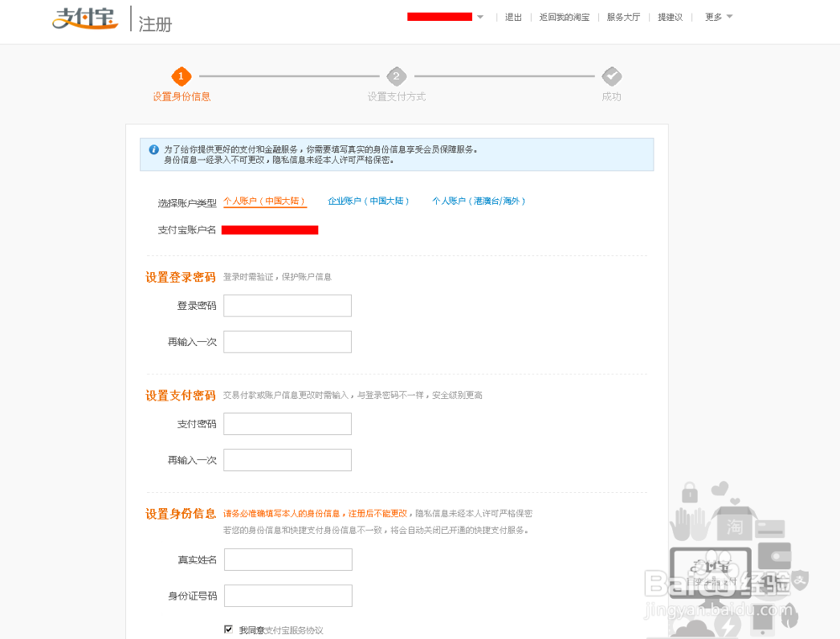This screenshot has width=840, height=639.
Task: Click the info icon in the blue notice banner
Action: 152,149
